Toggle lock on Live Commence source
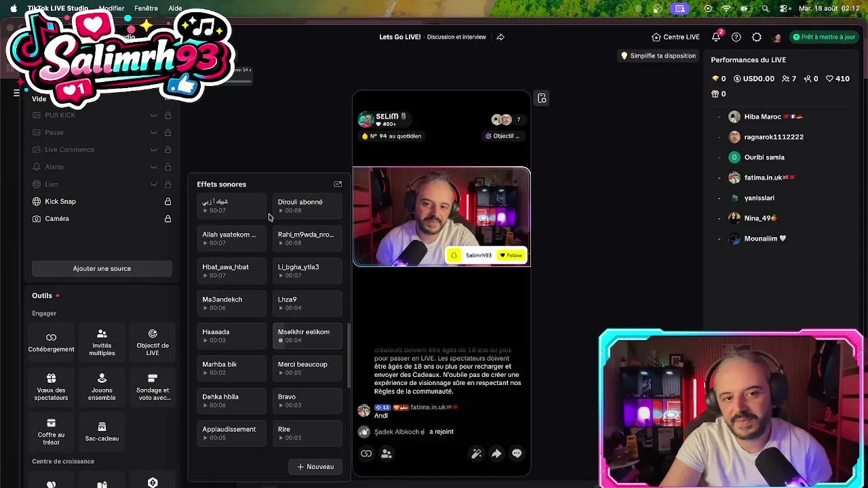This screenshot has height=488, width=868. click(x=167, y=150)
